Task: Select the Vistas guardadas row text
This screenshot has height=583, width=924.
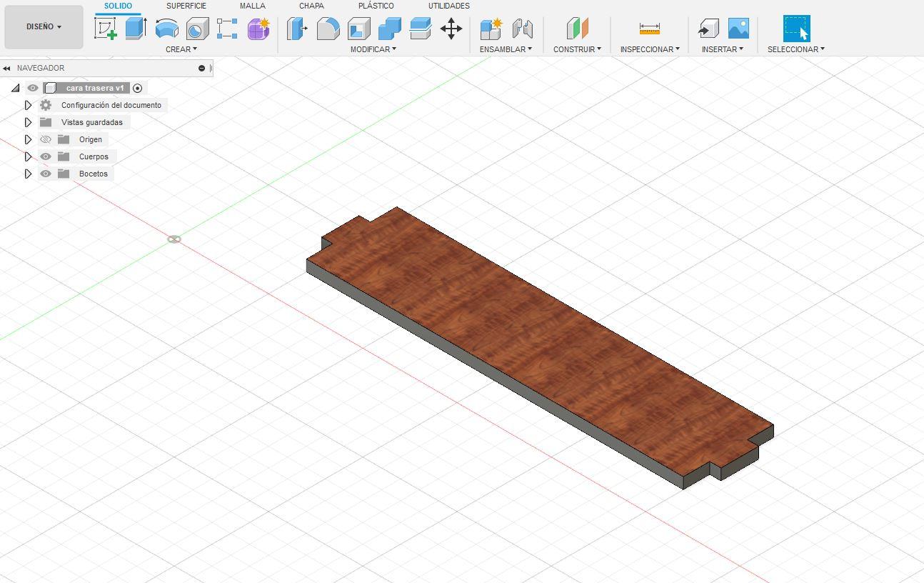Action: pyautogui.click(x=92, y=122)
